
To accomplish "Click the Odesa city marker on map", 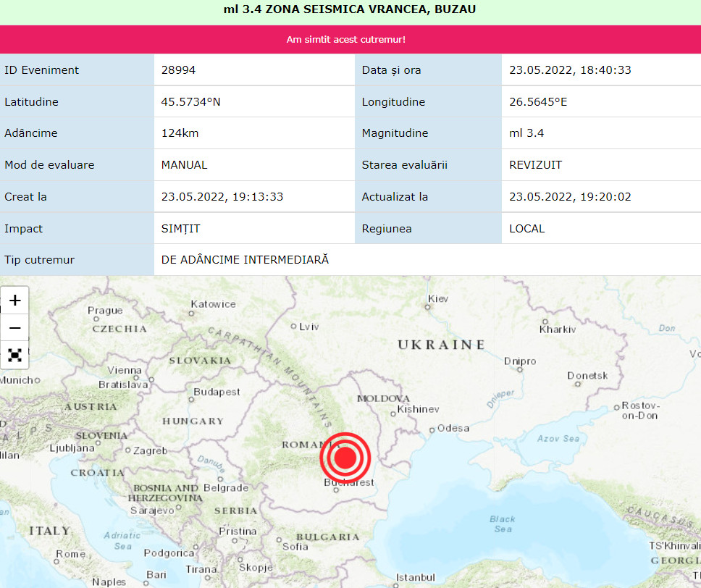I will coord(432,429).
